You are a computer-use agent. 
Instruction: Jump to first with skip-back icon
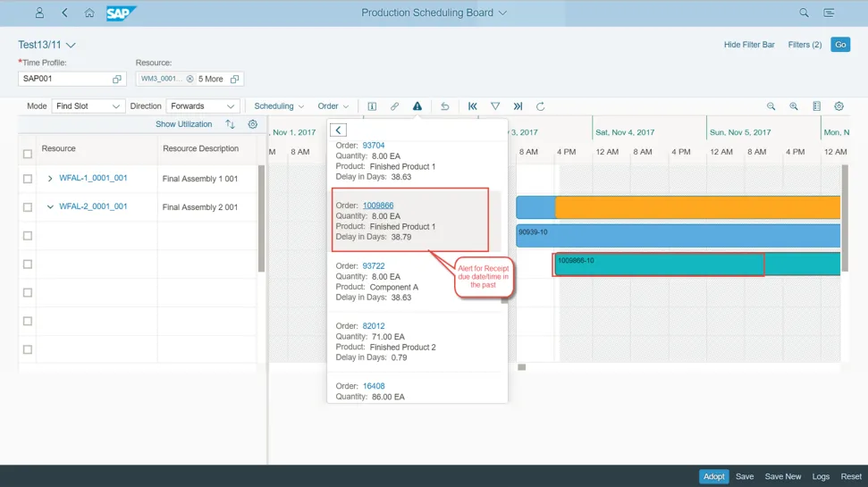click(x=473, y=106)
